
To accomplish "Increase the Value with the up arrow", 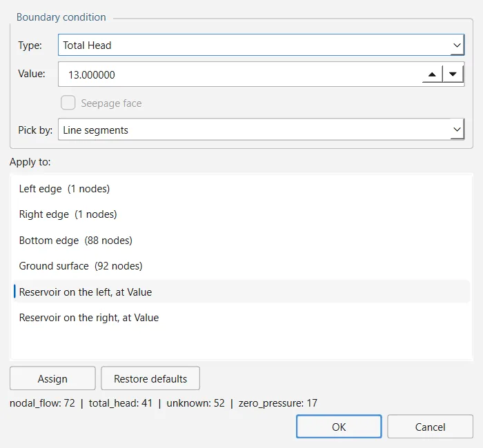I will click(432, 74).
